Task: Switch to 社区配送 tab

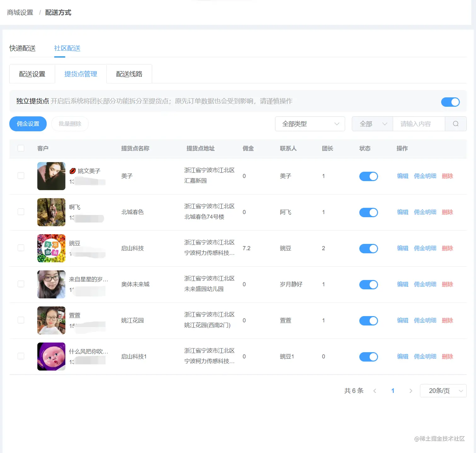Action: 67,48
